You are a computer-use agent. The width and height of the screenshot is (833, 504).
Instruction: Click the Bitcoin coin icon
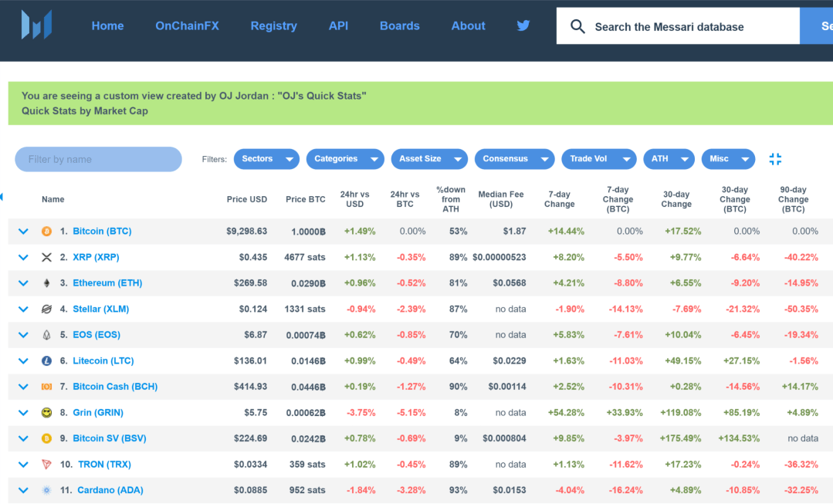[46, 232]
